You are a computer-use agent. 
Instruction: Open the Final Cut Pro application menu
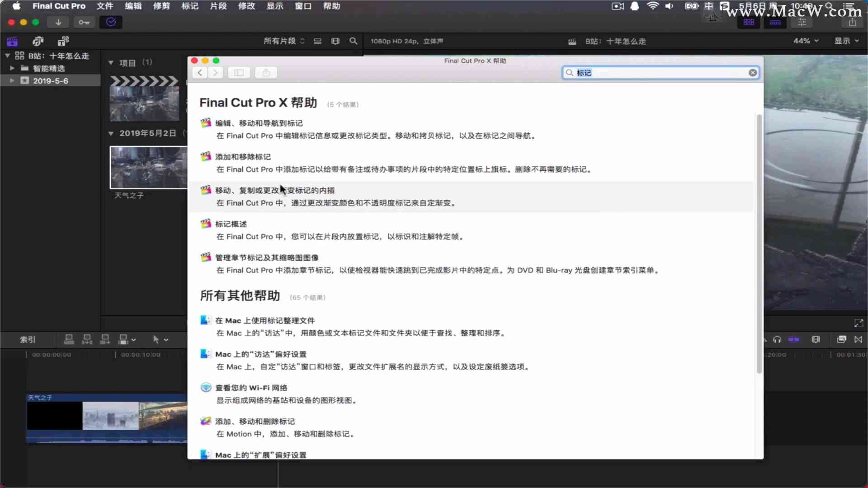[x=59, y=6]
